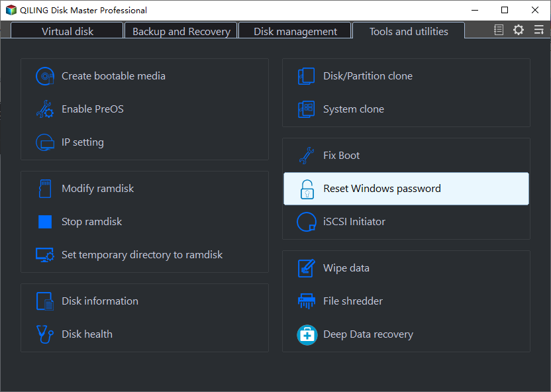The image size is (551, 392).
Task: Click the Disk health stethoscope icon
Action: (45, 334)
